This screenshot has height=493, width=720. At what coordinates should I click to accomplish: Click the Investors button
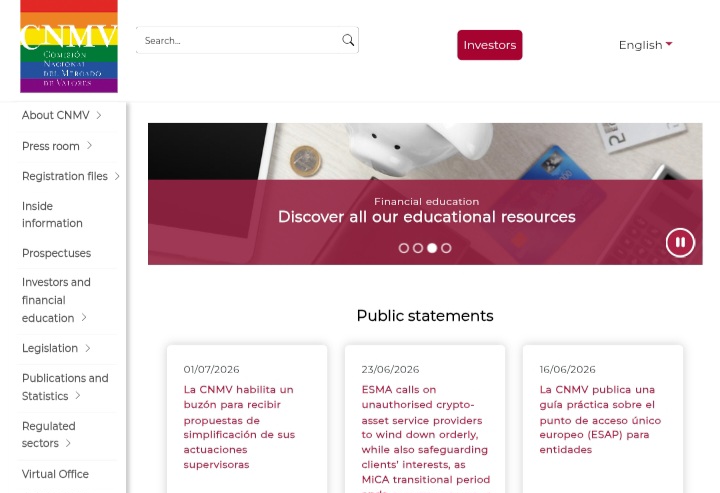489,45
